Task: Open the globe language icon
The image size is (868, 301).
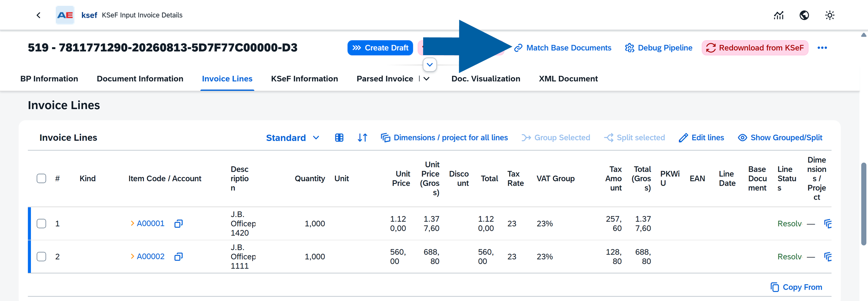Action: pyautogui.click(x=804, y=15)
